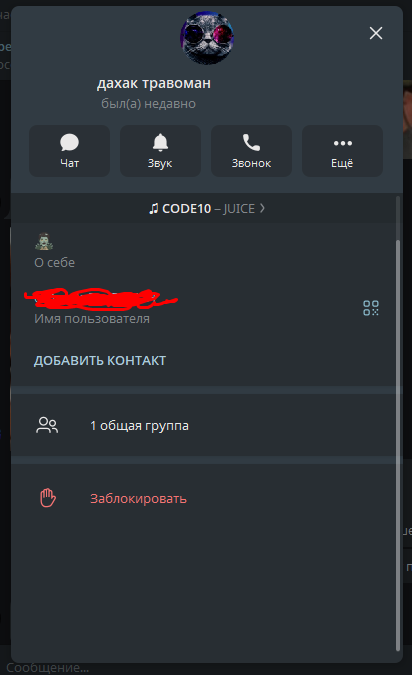The height and width of the screenshot is (675, 412).
Task: Open the Ещё three-dots menu
Action: click(342, 151)
